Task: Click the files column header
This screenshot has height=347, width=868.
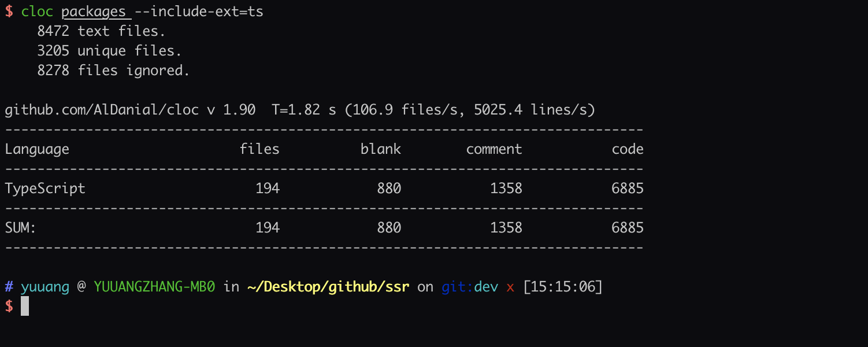Action: (259, 149)
